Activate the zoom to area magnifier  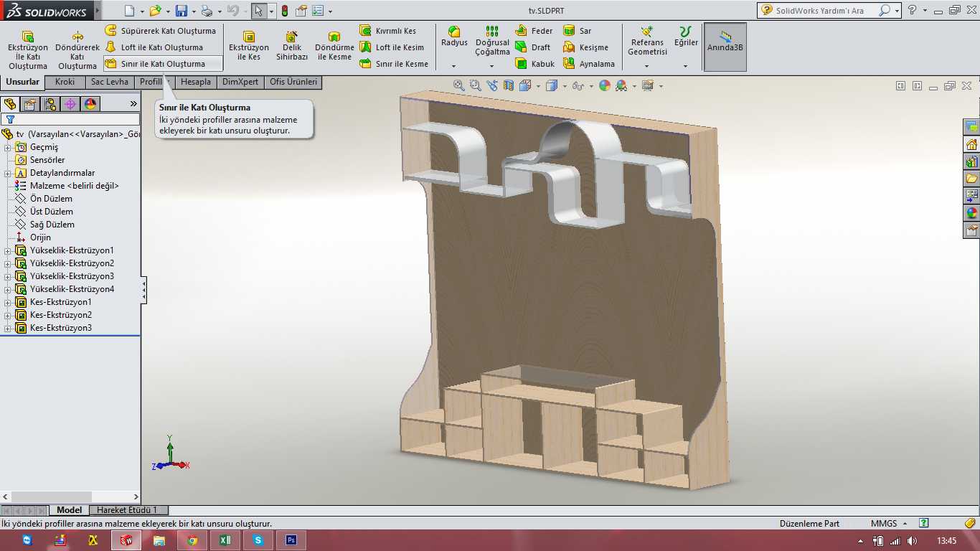[476, 85]
